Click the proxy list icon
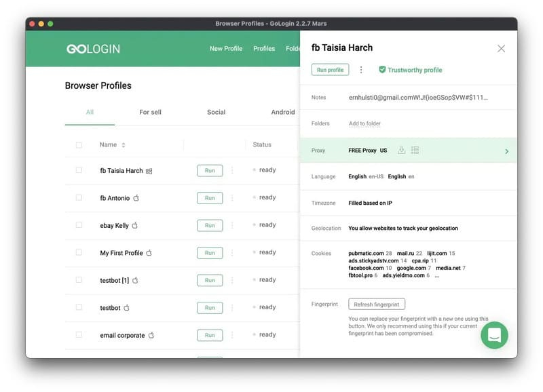The height and width of the screenshot is (392, 543). (x=415, y=150)
